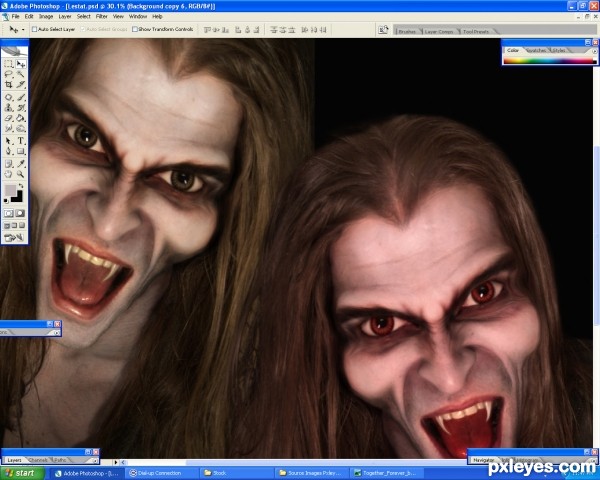Viewport: 600px width, 480px height.
Task: Switch to the Navigator tab
Action: click(484, 460)
